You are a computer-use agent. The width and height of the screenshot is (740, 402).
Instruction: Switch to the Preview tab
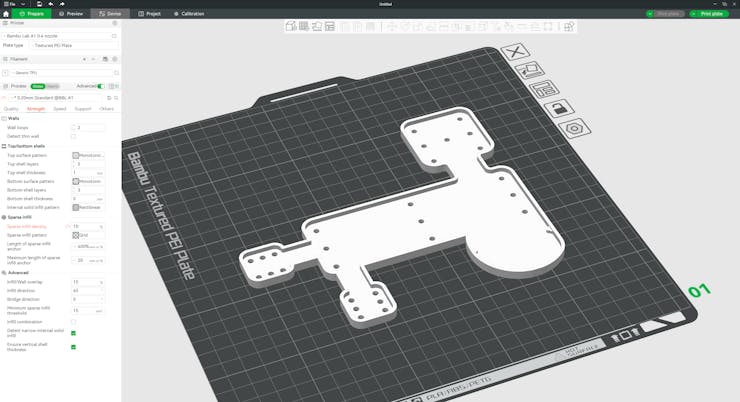[71, 14]
